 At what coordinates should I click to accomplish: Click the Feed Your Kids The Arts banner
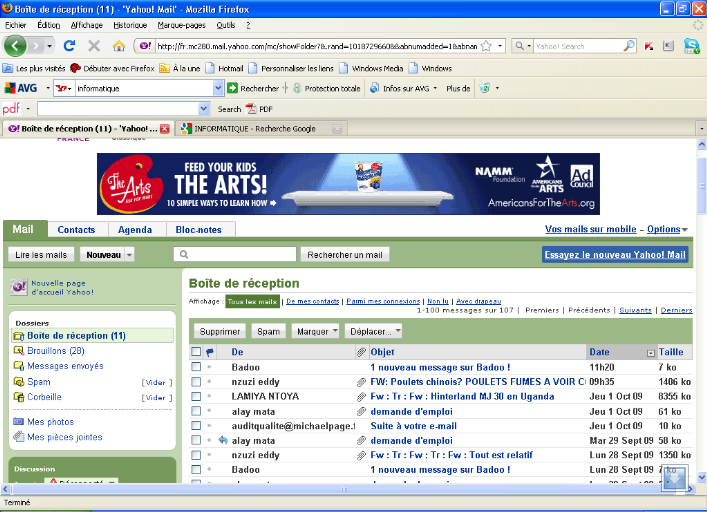click(x=348, y=184)
